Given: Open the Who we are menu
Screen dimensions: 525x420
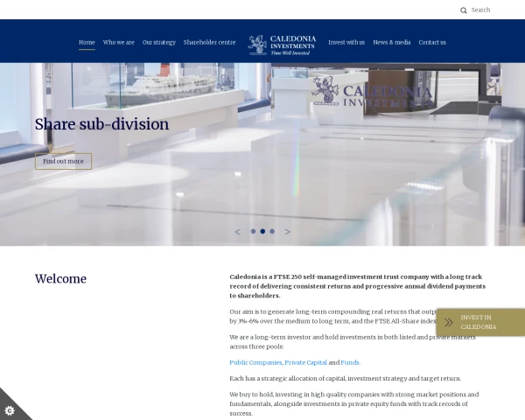Looking at the screenshot, I should click(118, 43).
